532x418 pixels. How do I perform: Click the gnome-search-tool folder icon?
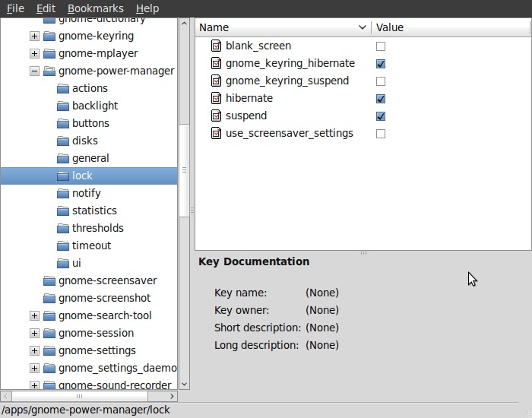pos(49,316)
